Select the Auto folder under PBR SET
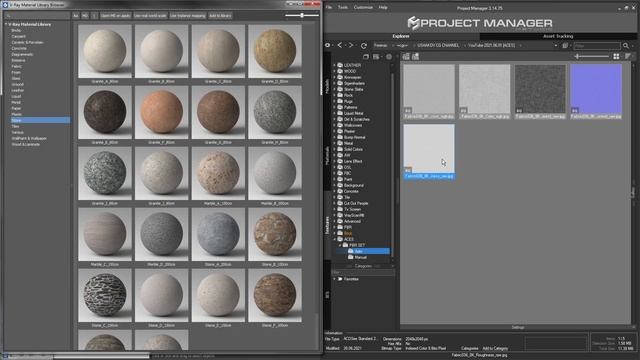The width and height of the screenshot is (640, 360). [x=369, y=251]
